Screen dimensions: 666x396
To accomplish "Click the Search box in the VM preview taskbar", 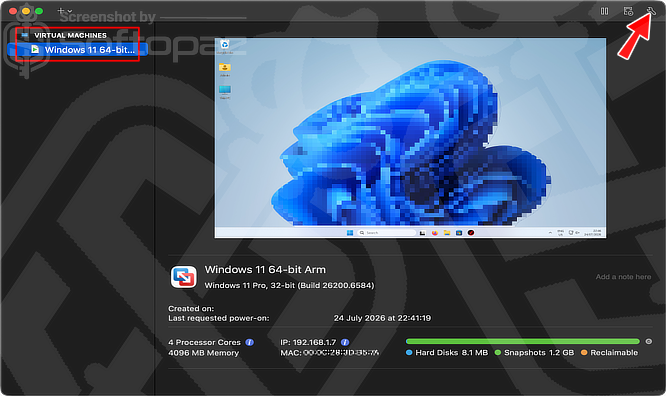I will (386, 232).
